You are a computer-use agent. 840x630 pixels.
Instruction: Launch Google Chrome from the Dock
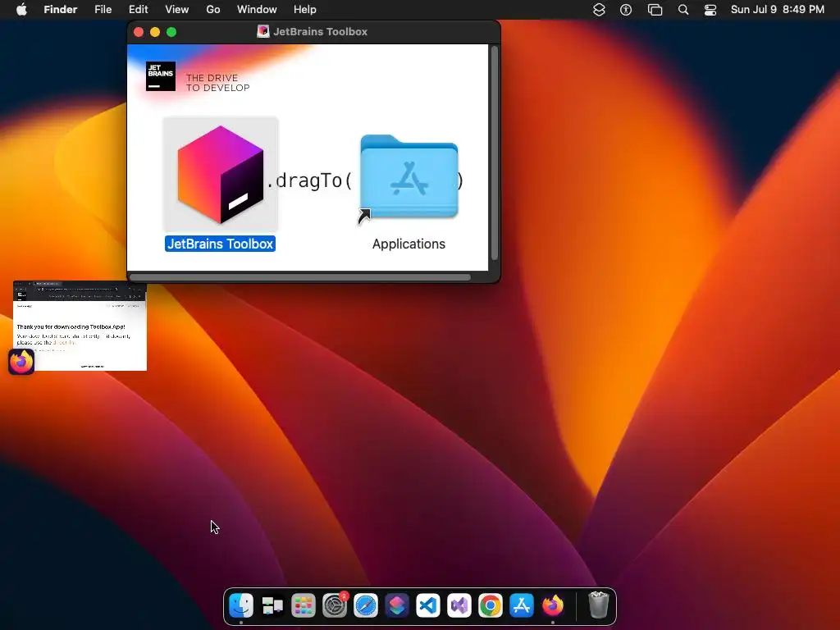click(x=491, y=606)
